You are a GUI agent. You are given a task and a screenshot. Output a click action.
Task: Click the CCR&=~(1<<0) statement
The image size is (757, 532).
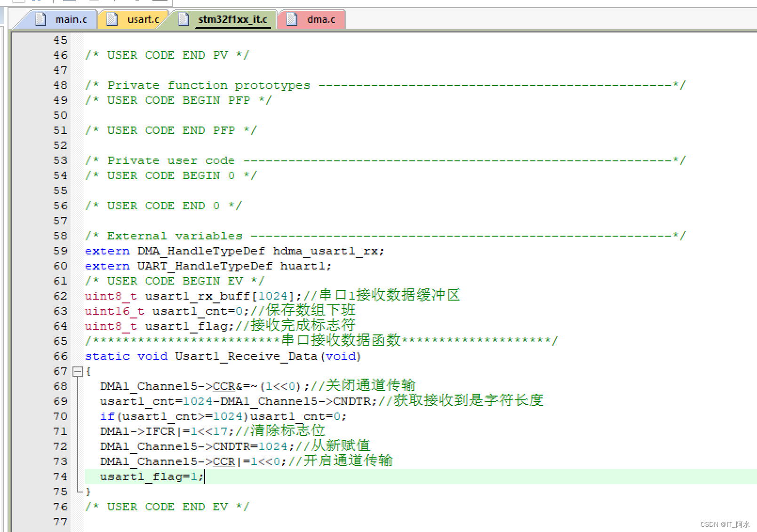point(204,386)
